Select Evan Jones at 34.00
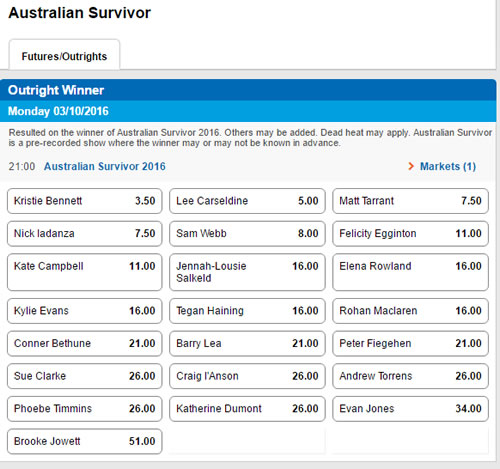The height and width of the screenshot is (469, 500). coord(410,409)
